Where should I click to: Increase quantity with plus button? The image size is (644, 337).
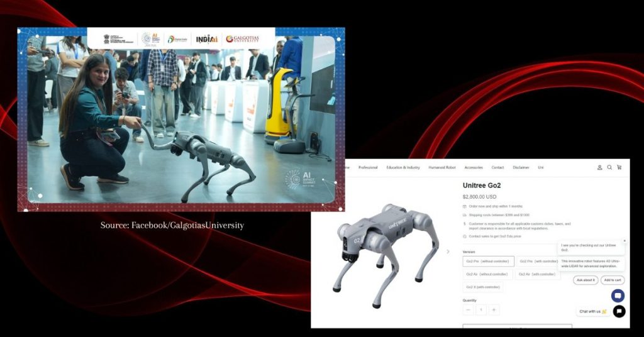pyautogui.click(x=494, y=310)
